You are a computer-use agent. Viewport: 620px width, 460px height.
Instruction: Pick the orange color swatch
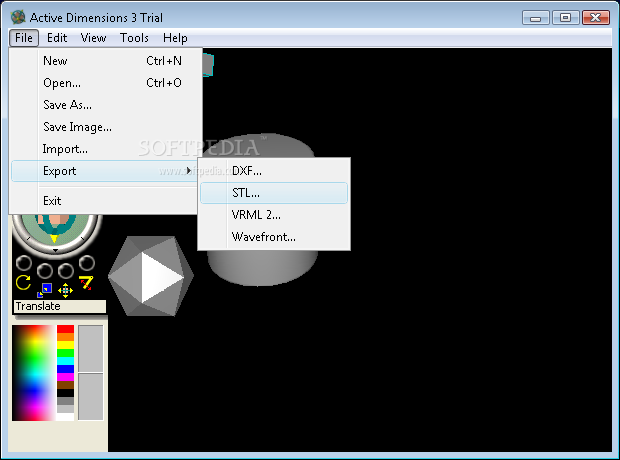(x=65, y=337)
